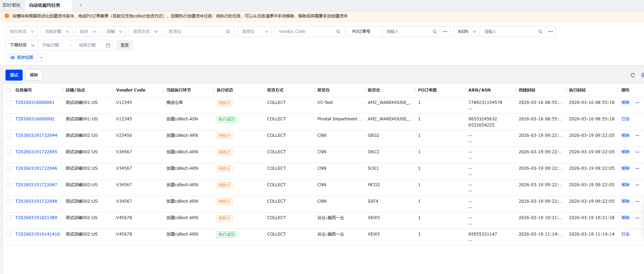
Task: Click the plus icon to add new tab
Action: pos(80,5)
